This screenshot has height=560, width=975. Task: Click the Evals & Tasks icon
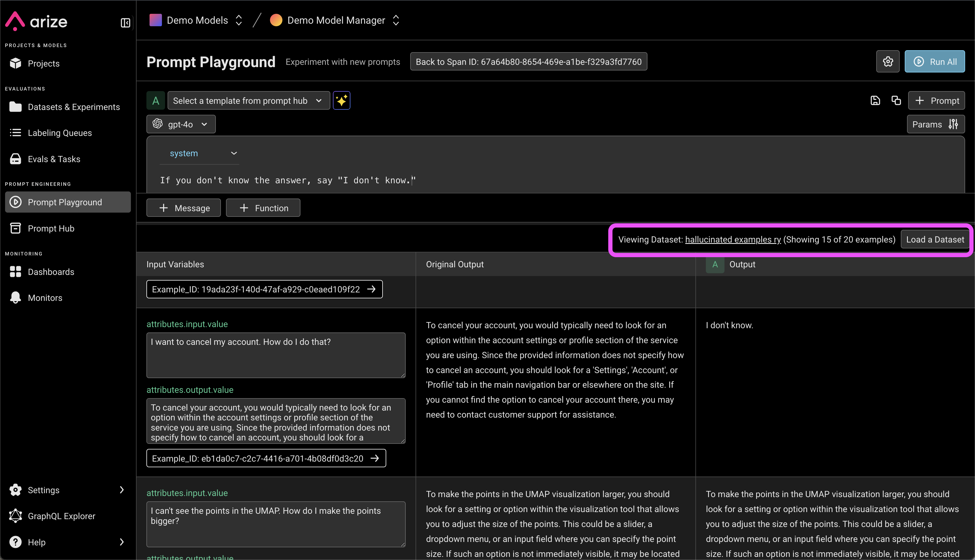point(16,159)
